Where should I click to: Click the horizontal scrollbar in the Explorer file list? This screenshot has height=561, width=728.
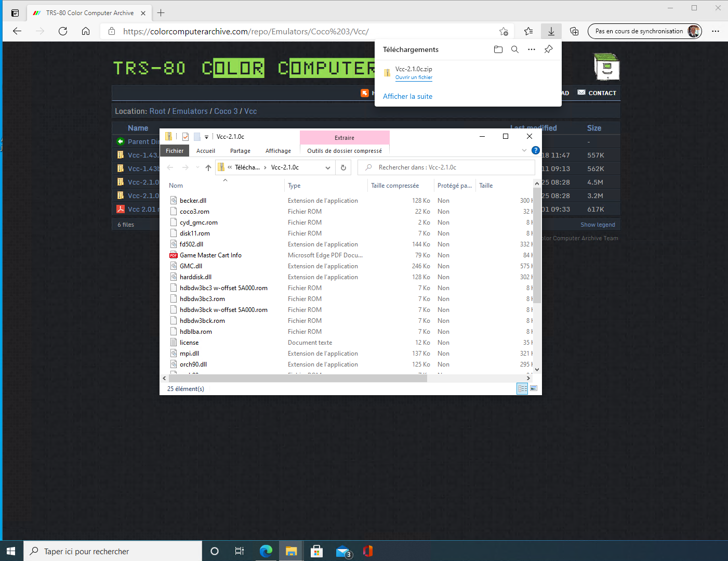coord(297,378)
